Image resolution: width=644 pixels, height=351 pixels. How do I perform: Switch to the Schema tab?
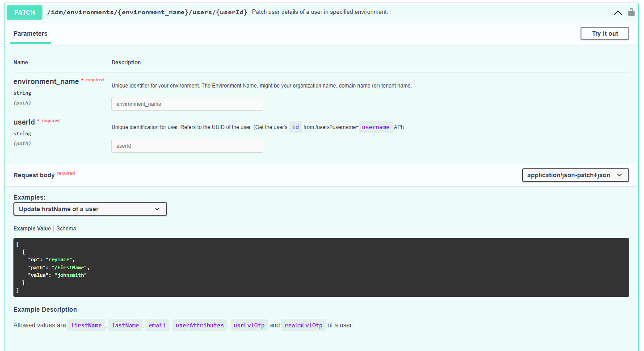(x=66, y=228)
